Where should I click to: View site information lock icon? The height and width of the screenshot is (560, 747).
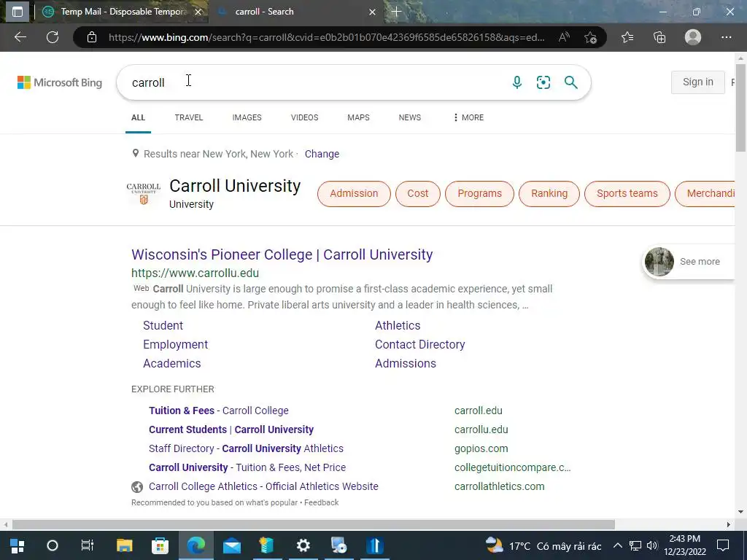tap(91, 37)
